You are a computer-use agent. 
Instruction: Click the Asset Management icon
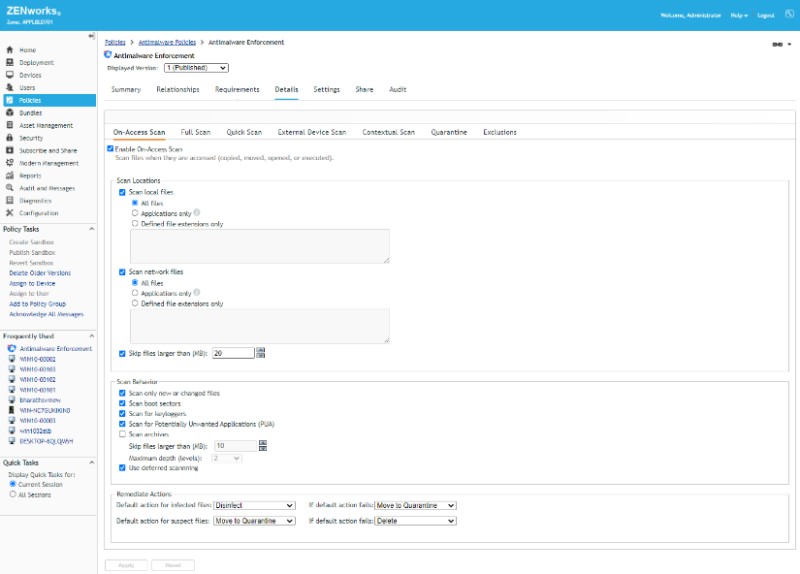9,125
